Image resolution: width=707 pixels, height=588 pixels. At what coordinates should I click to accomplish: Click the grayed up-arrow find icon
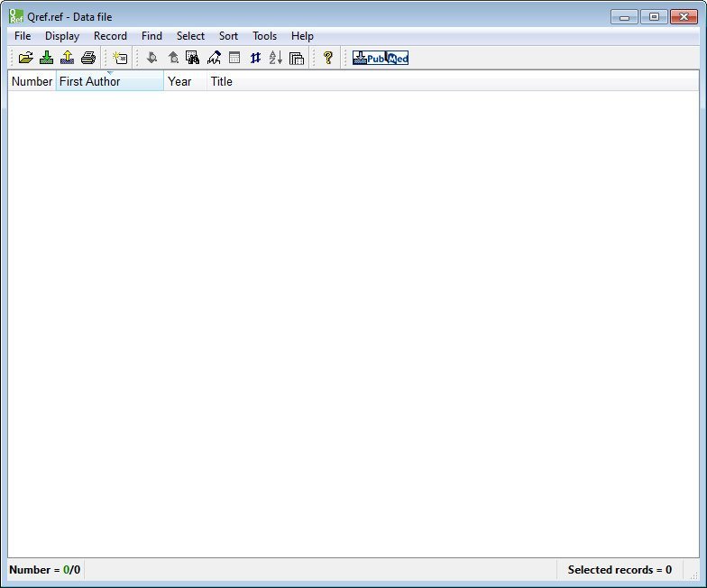[173, 58]
